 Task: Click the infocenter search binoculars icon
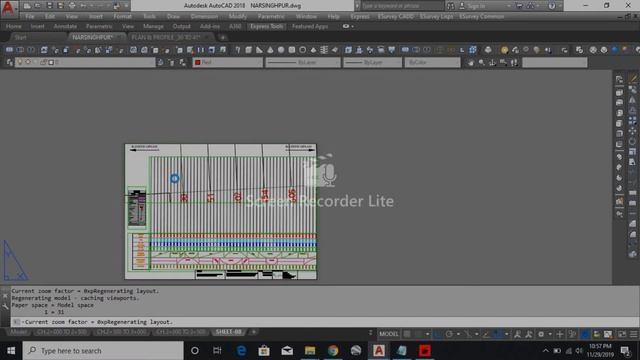click(x=451, y=6)
